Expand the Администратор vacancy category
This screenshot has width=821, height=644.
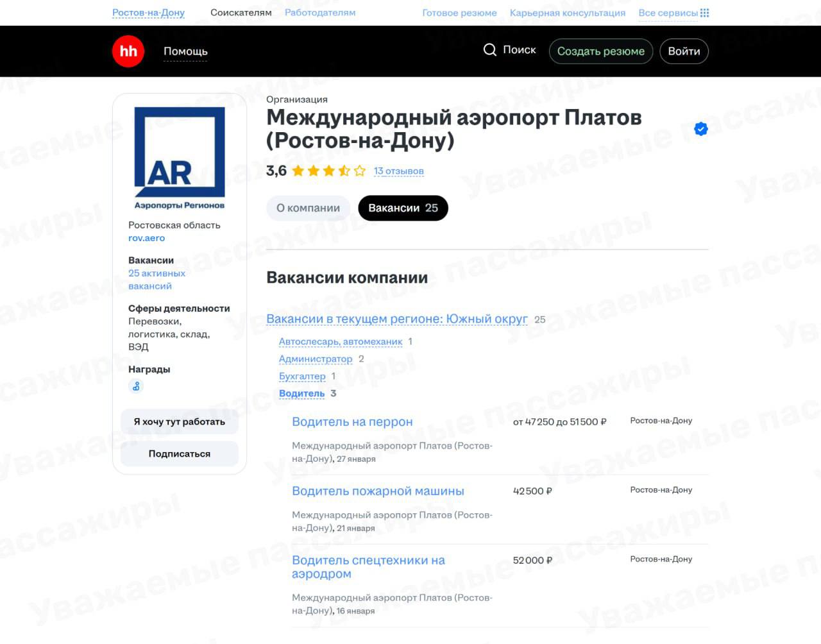pos(316,359)
